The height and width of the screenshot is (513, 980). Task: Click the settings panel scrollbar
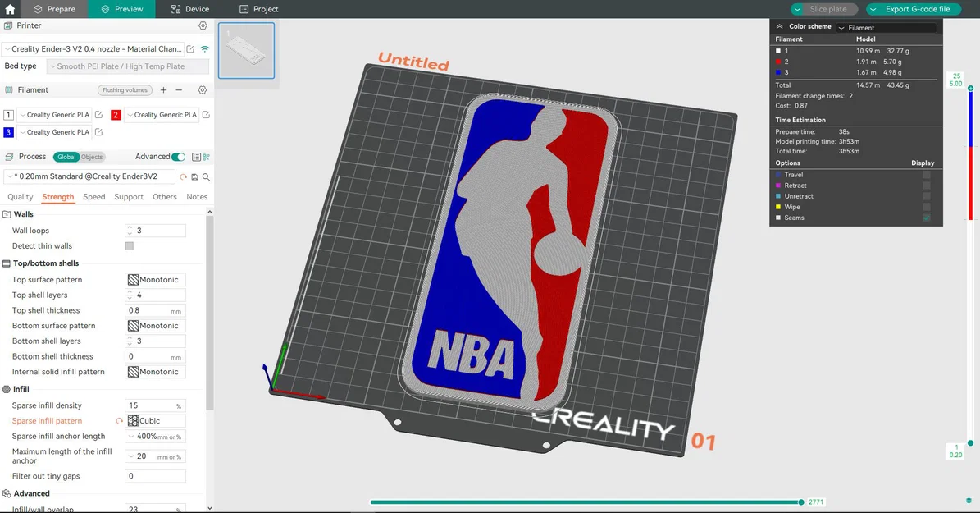point(209,313)
